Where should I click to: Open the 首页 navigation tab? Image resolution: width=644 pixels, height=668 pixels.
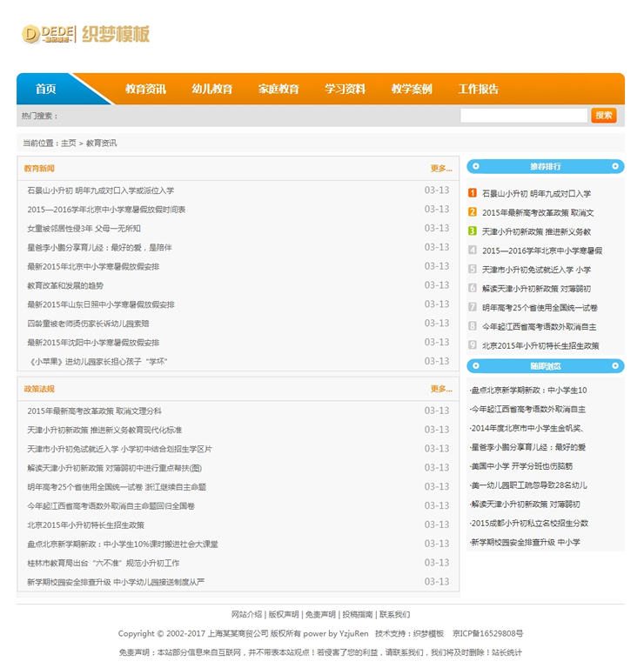pos(46,89)
